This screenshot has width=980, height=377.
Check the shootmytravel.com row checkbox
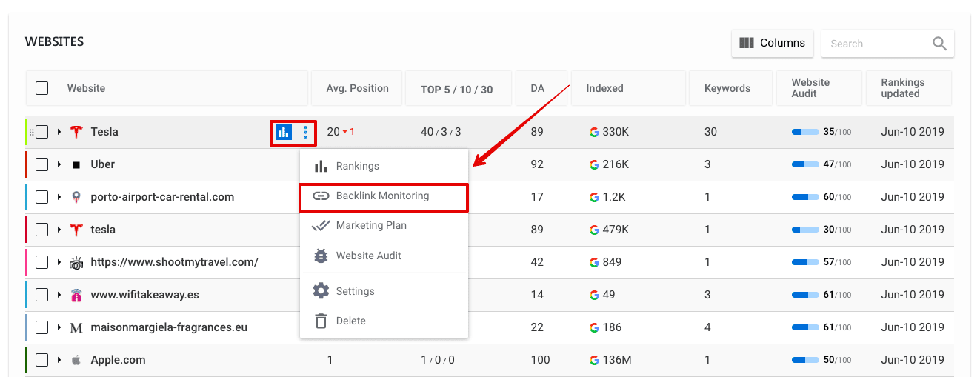pyautogui.click(x=42, y=262)
